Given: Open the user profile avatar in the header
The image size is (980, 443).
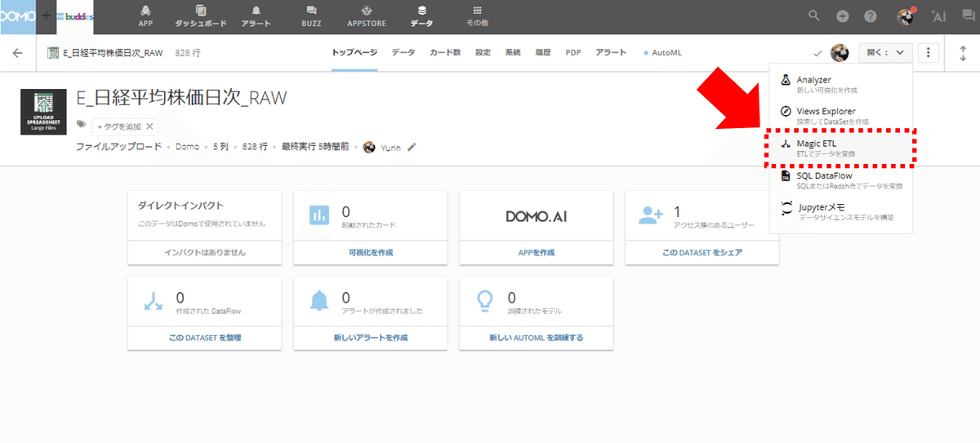Looking at the screenshot, I should click(905, 16).
